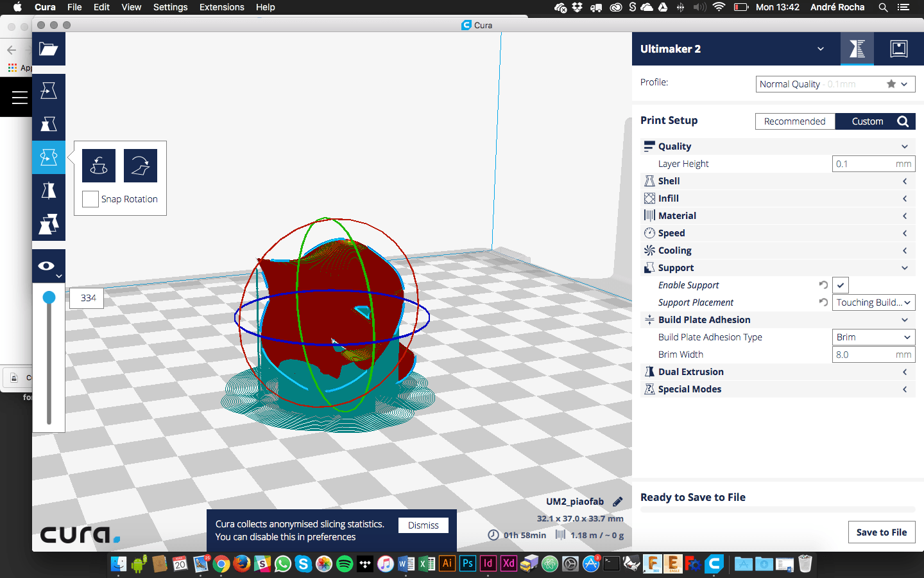Click the filament length spool icon
Viewport: 924px width, 578px height.
click(560, 535)
